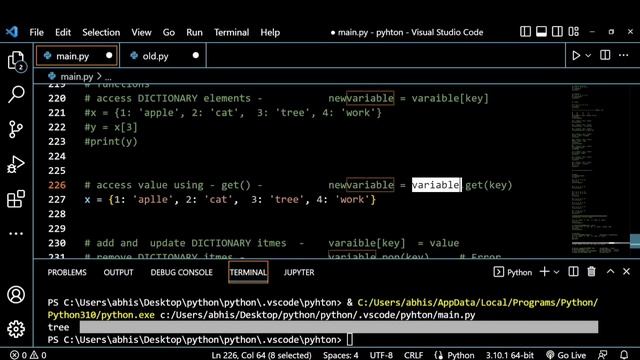Image resolution: width=640 pixels, height=360 pixels.
Task: Open Run and Debug view
Action: pyautogui.click(x=16, y=164)
